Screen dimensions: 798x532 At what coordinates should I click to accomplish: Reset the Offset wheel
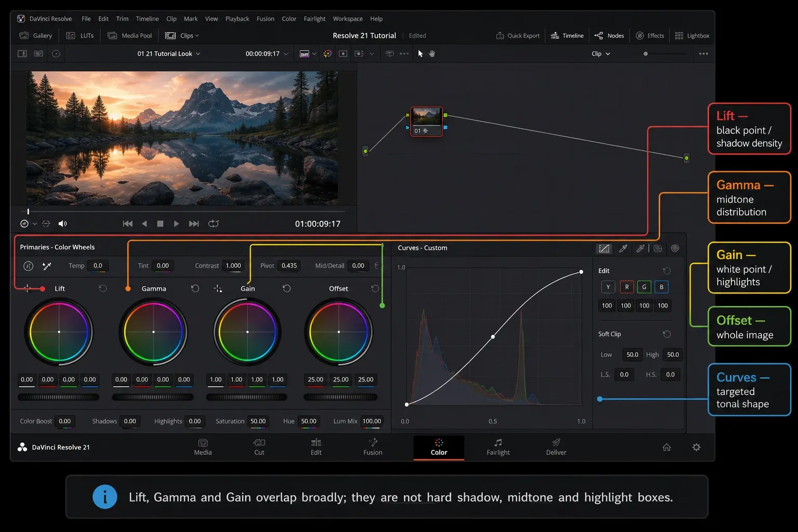point(375,288)
